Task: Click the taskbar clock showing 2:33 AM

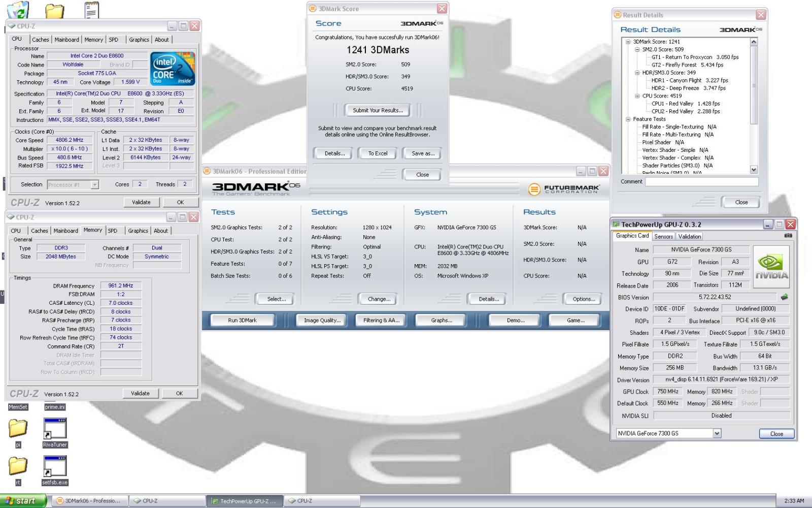Action: coord(794,501)
